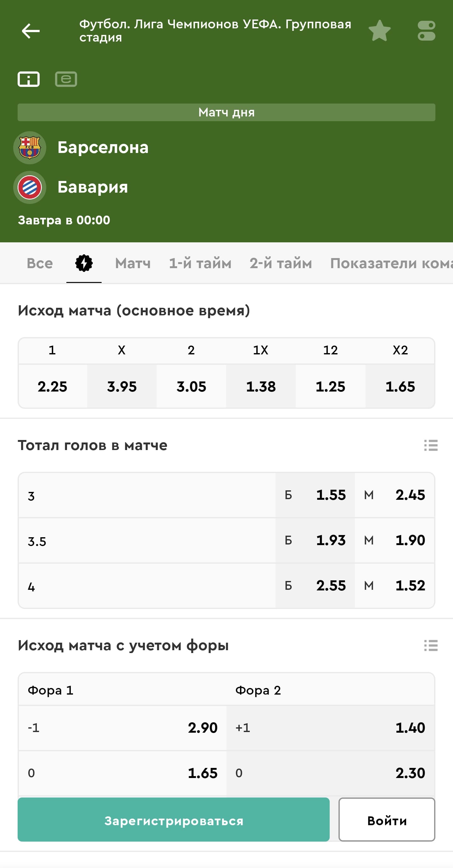Image resolution: width=453 pixels, height=868 pixels.
Task: Select odds 2.25 for outcome 1
Action: coord(53,386)
